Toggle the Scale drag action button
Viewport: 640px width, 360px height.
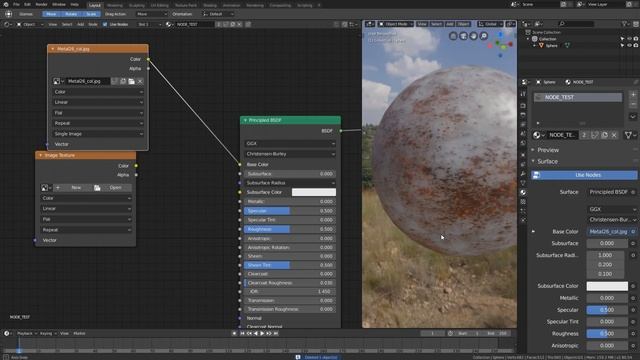[91, 14]
